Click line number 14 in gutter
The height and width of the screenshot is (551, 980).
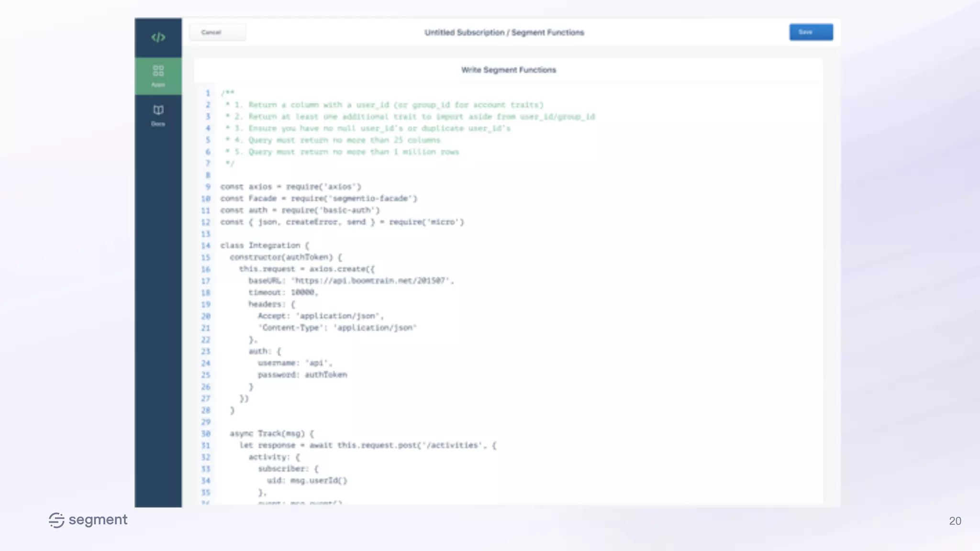[x=206, y=245]
